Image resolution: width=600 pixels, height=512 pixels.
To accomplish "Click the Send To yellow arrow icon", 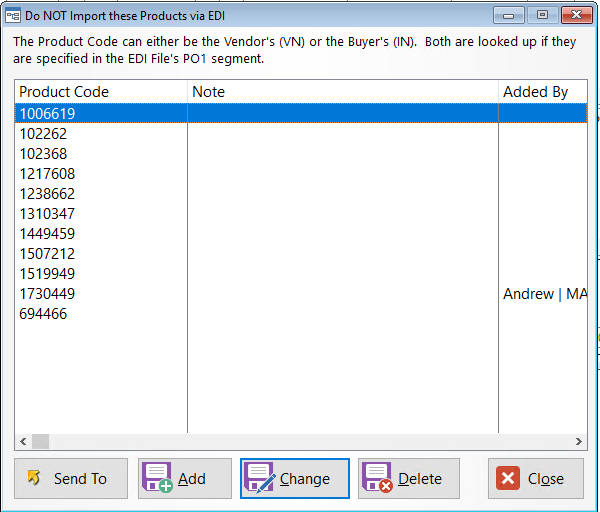I will pos(34,478).
